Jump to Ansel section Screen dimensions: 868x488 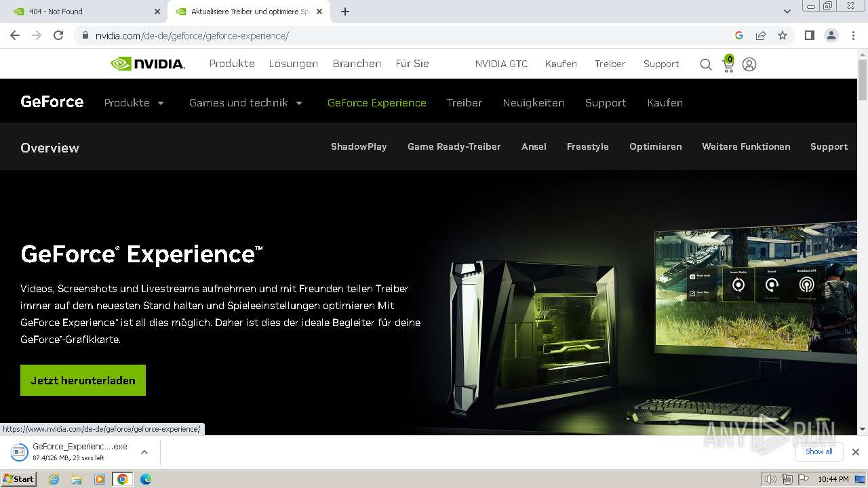534,146
